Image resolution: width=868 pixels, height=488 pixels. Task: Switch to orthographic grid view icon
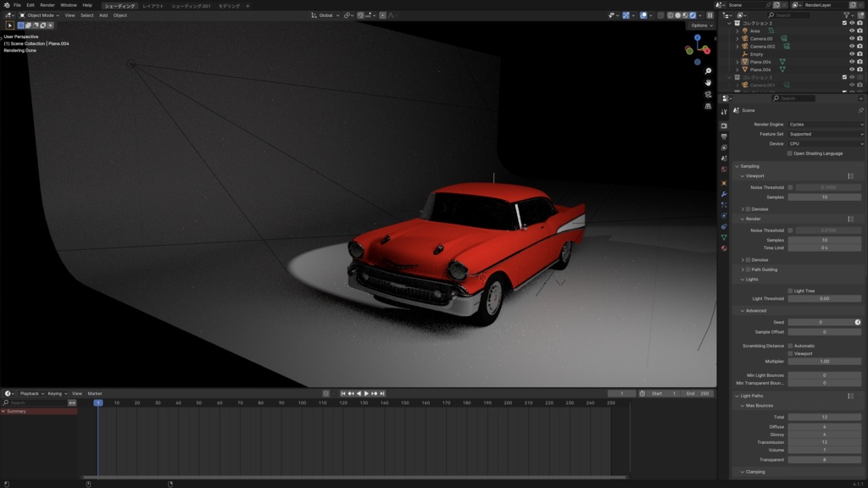click(708, 107)
